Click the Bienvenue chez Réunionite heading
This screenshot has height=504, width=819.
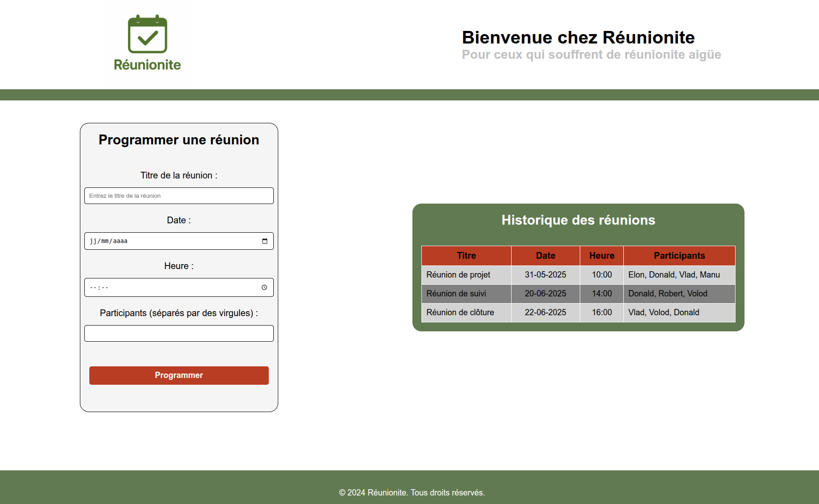click(578, 38)
